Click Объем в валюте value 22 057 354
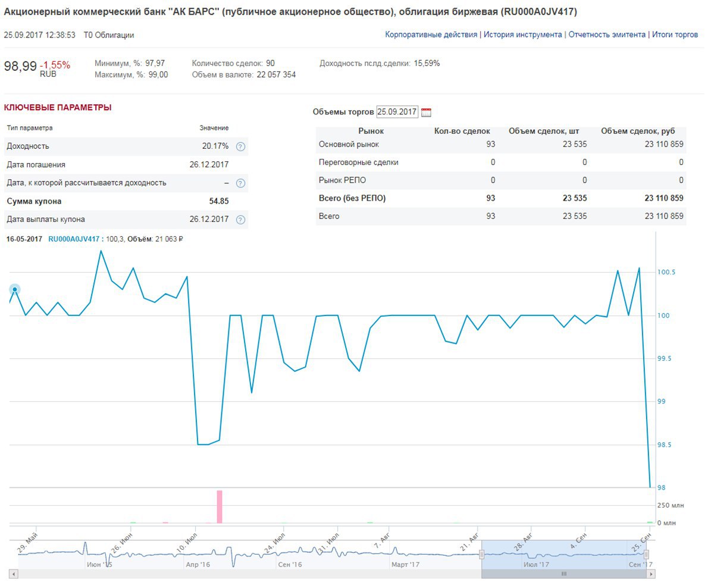This screenshot has width=708, height=588. [276, 74]
